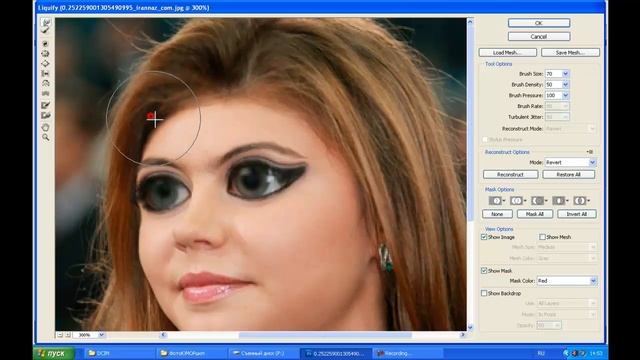Open the Subtract from Selection mask option
This screenshot has height=360, width=640.
pos(539,201)
